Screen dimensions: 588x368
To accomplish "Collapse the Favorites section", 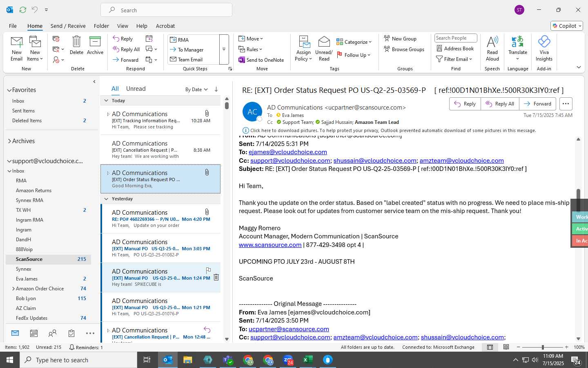I will click(x=9, y=90).
